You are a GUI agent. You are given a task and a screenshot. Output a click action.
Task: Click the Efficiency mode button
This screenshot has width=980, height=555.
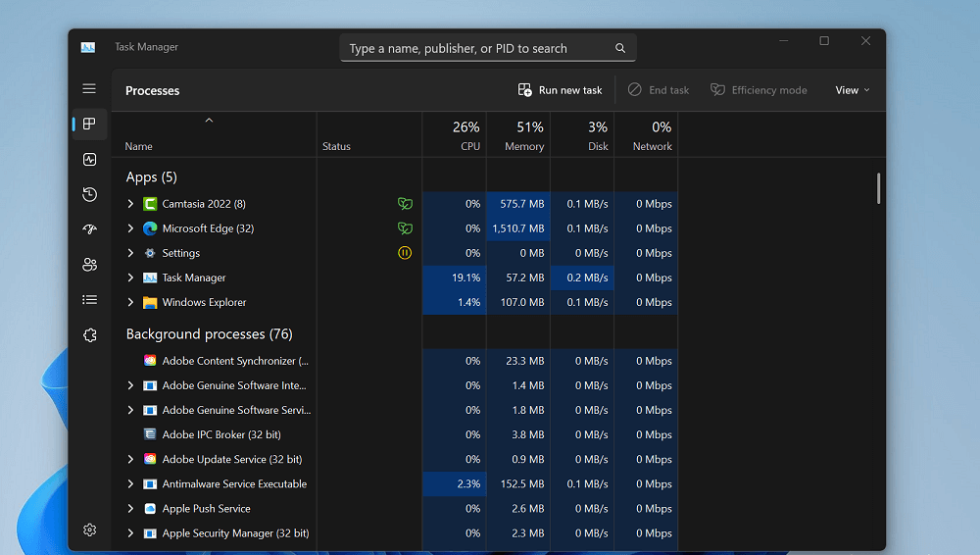pyautogui.click(x=759, y=90)
